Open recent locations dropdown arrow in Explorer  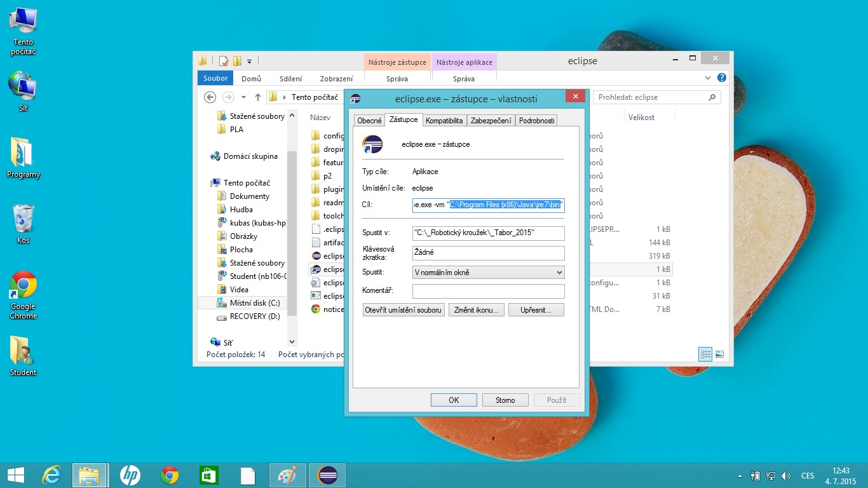243,97
